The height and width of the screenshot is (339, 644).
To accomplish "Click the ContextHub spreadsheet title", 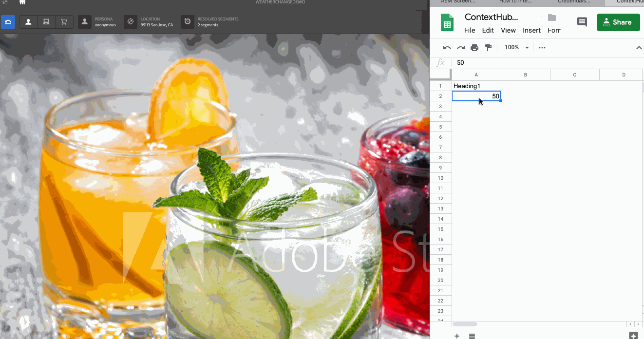I will point(491,17).
